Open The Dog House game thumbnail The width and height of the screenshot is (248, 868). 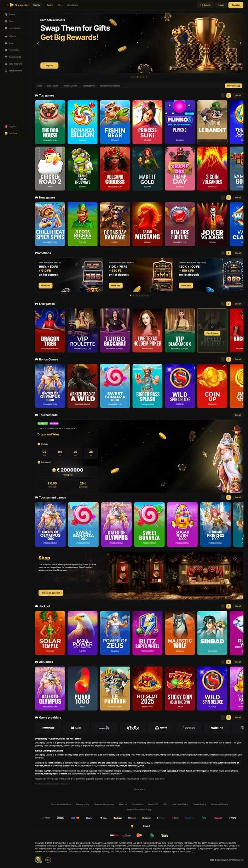click(50, 122)
